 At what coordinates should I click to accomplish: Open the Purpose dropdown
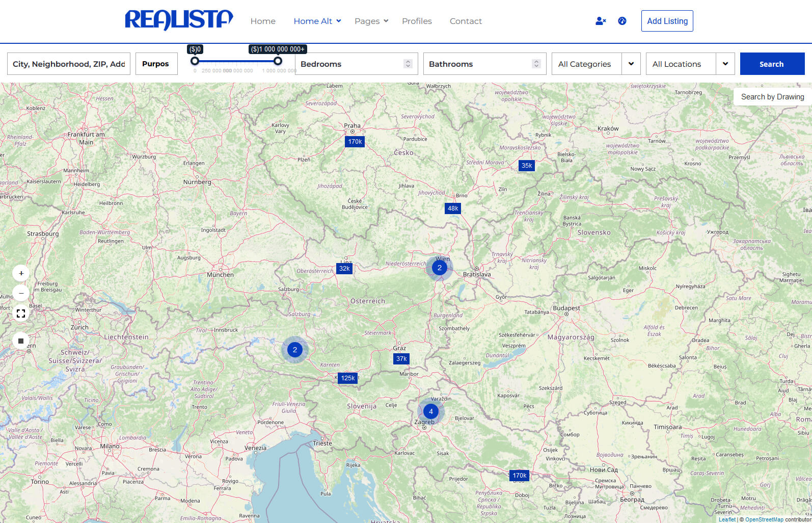tap(156, 64)
